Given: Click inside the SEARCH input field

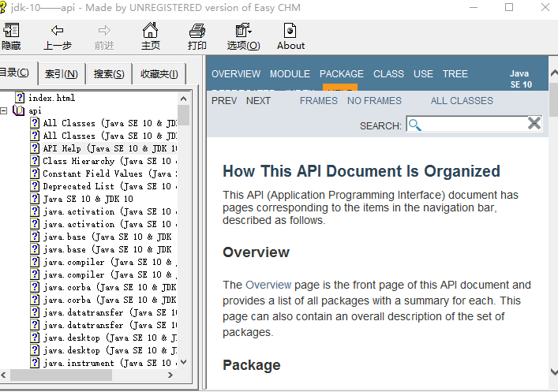Looking at the screenshot, I should 474,125.
